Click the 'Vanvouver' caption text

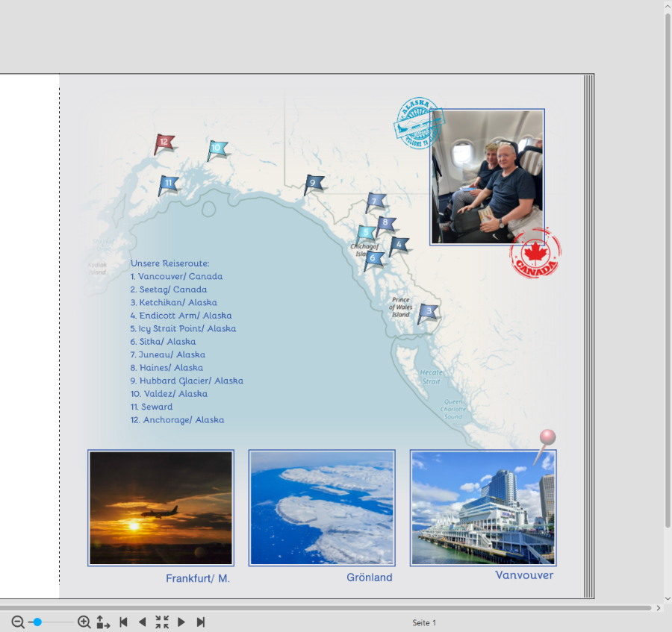coord(524,575)
